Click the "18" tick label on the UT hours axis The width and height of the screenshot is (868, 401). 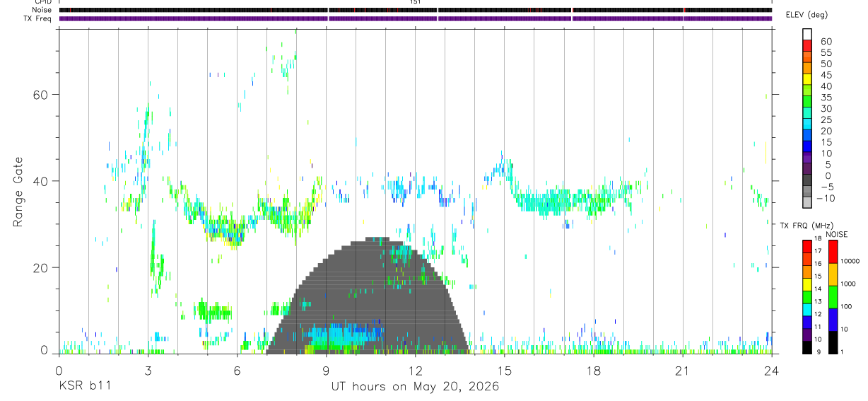coord(593,370)
